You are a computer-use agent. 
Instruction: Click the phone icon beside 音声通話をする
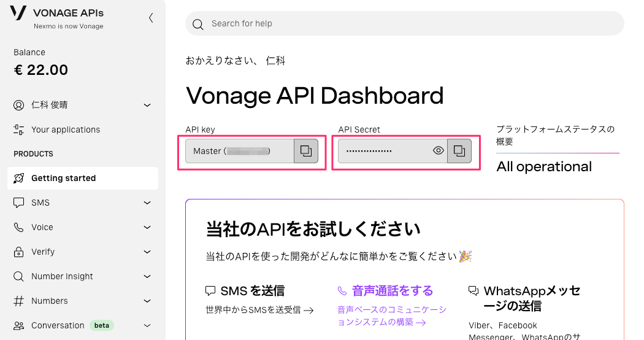pyautogui.click(x=342, y=291)
